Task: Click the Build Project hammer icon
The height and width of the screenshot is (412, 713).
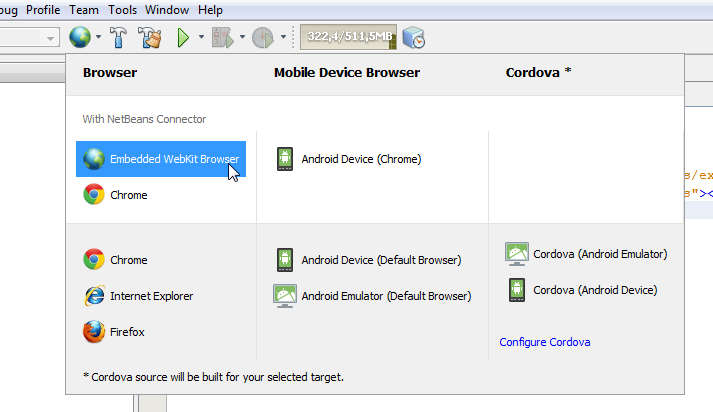Action: (x=117, y=38)
